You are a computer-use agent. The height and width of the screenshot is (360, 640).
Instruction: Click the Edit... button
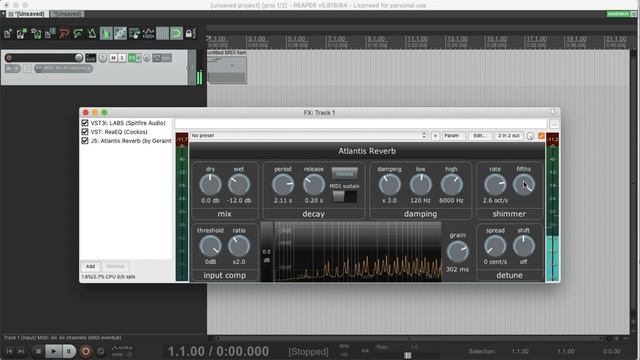point(480,136)
